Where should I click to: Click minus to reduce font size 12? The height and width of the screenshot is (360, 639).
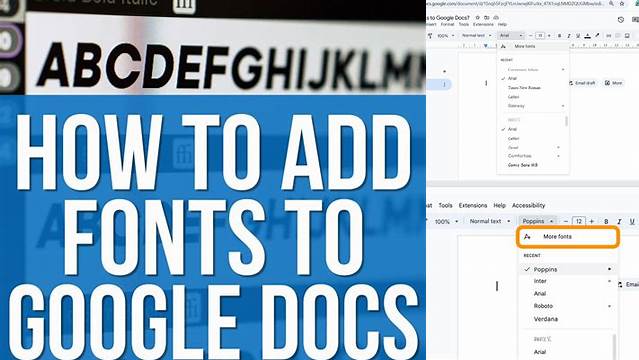point(566,221)
